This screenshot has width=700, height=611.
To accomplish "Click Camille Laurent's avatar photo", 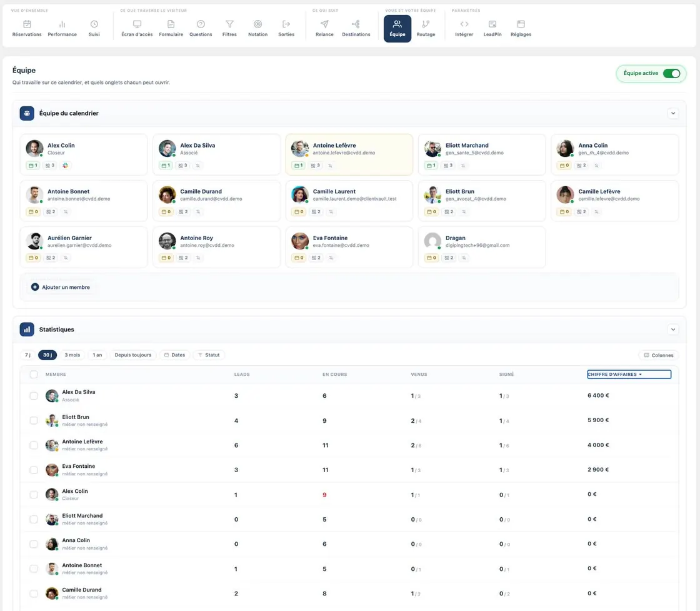I will (x=300, y=194).
